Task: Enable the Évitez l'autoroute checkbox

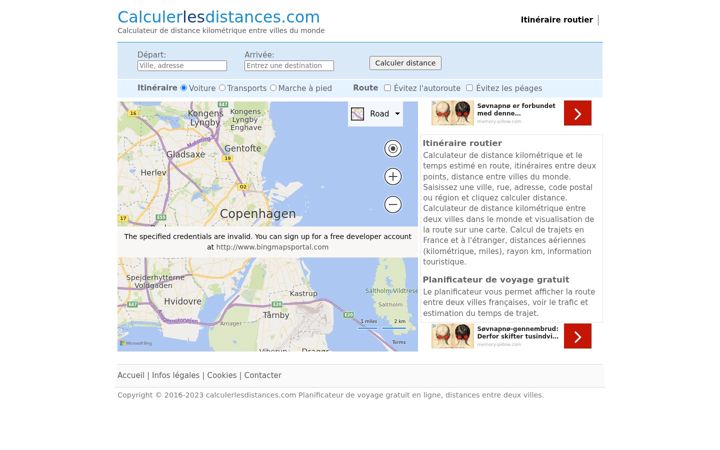Action: pyautogui.click(x=388, y=88)
